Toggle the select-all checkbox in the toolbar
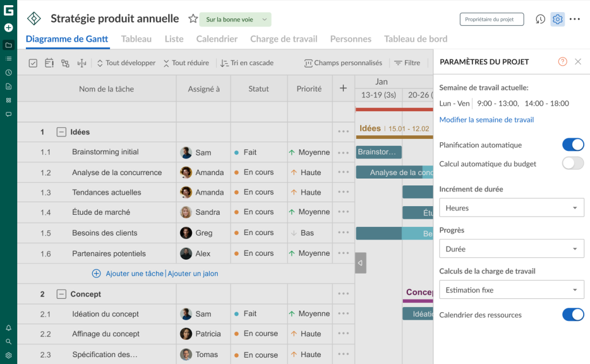 pyautogui.click(x=33, y=63)
